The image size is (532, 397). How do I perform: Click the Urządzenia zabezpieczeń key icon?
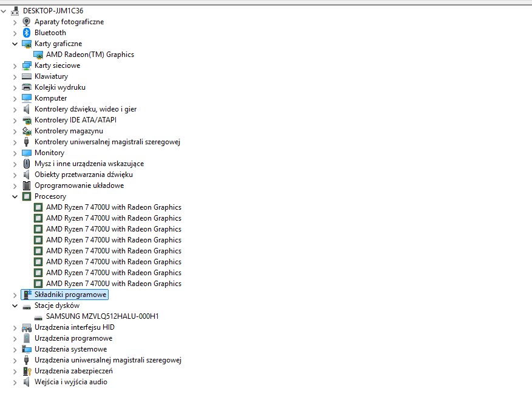coord(27,371)
